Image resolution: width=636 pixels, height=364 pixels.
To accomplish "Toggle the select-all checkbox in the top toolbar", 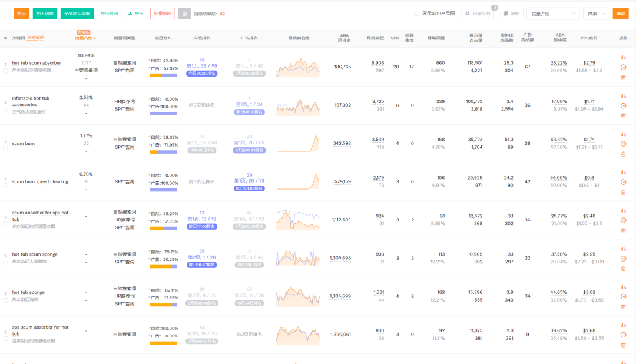I will pos(8,13).
